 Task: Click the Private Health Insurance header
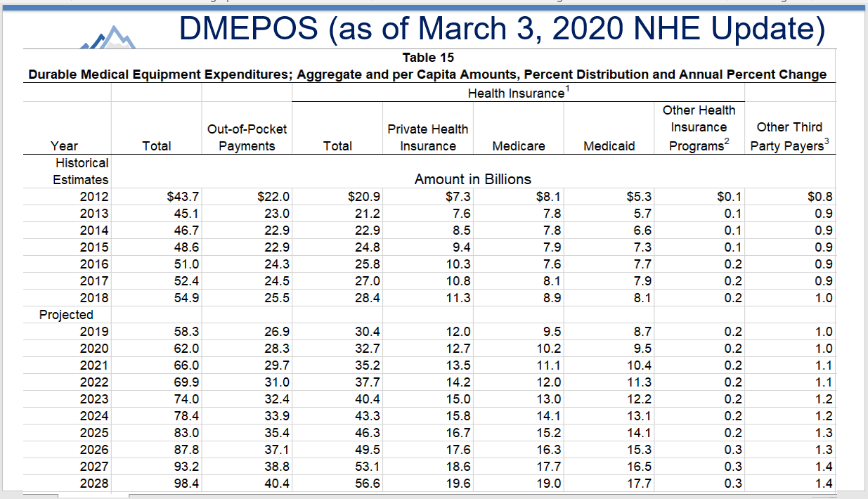point(428,137)
